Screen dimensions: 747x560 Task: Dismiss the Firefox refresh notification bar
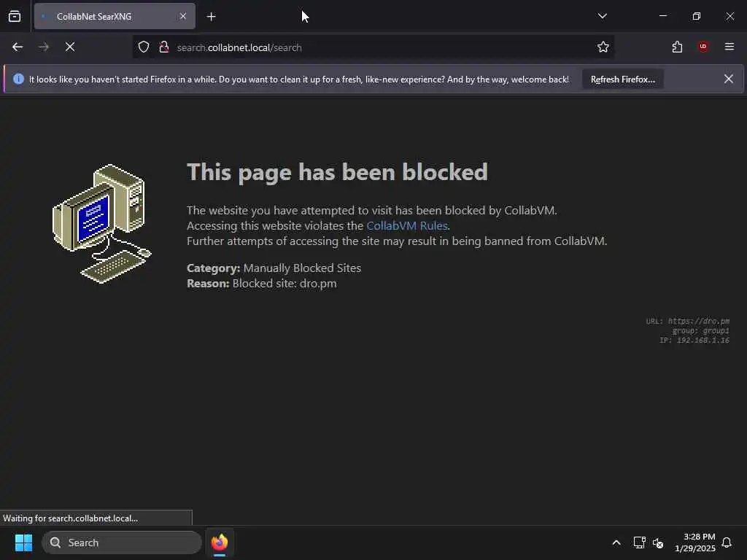(x=729, y=79)
